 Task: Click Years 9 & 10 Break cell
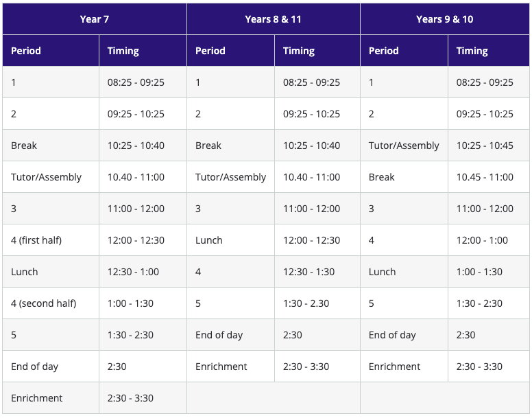click(x=404, y=177)
